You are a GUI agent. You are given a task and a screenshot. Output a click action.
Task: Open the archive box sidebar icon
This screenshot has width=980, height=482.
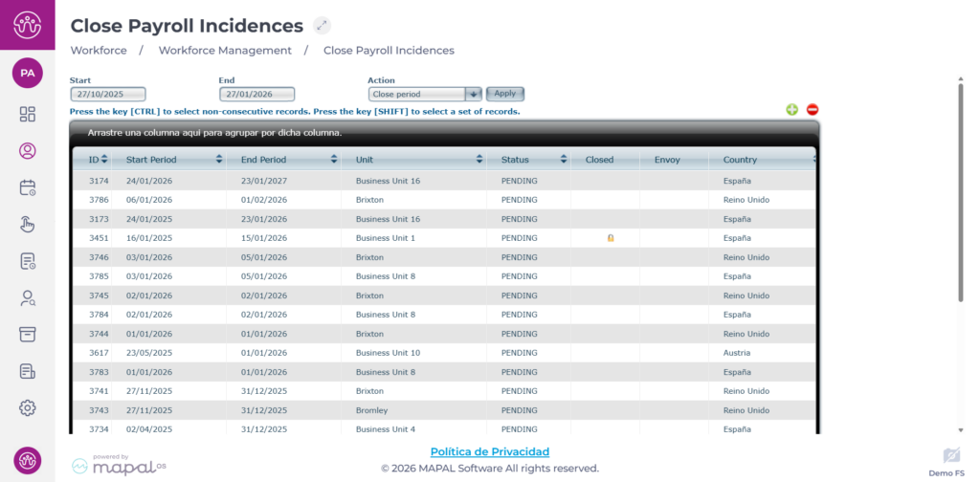pyautogui.click(x=28, y=334)
